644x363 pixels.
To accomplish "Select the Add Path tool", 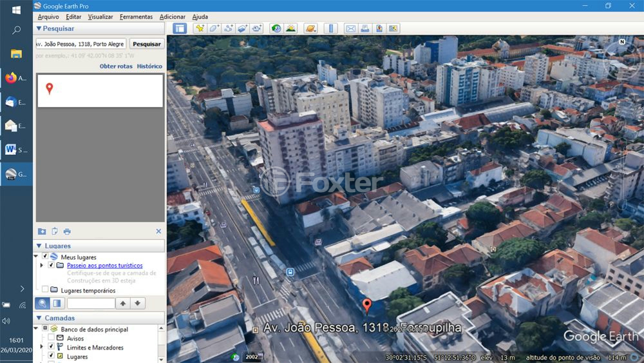I will (229, 28).
